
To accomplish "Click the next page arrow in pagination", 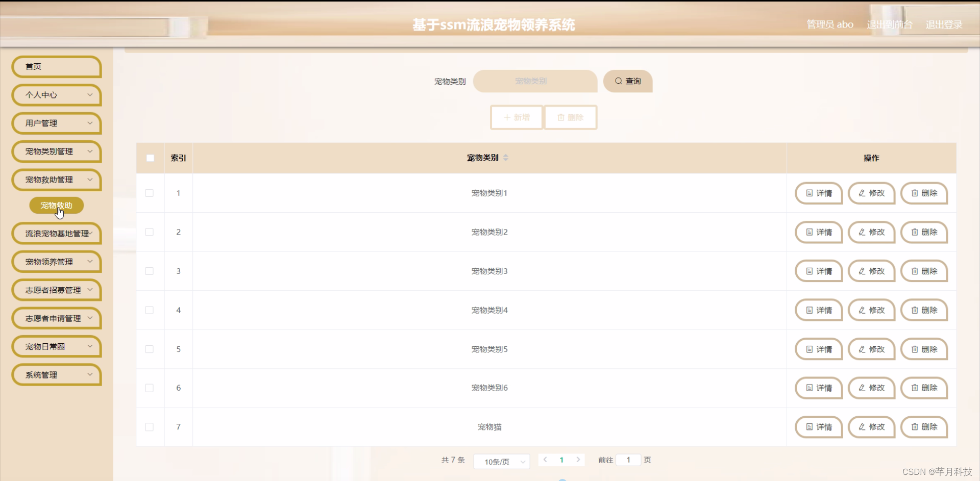I will [578, 460].
